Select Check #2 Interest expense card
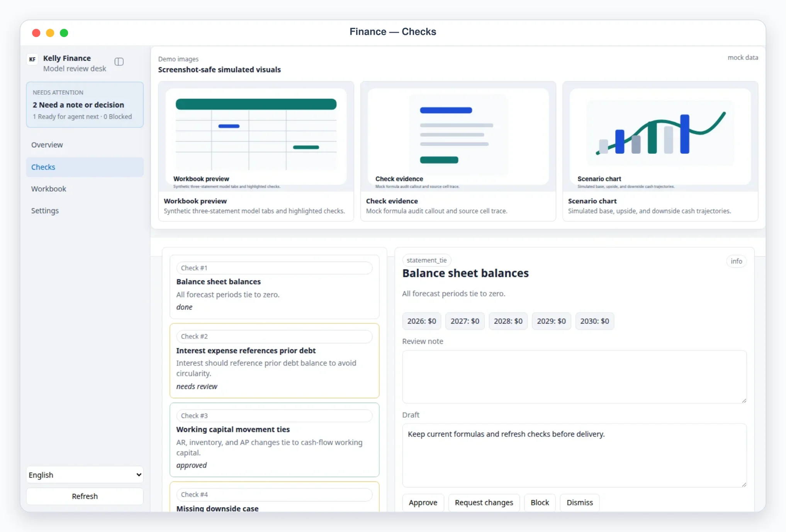This screenshot has width=786, height=532. [274, 361]
